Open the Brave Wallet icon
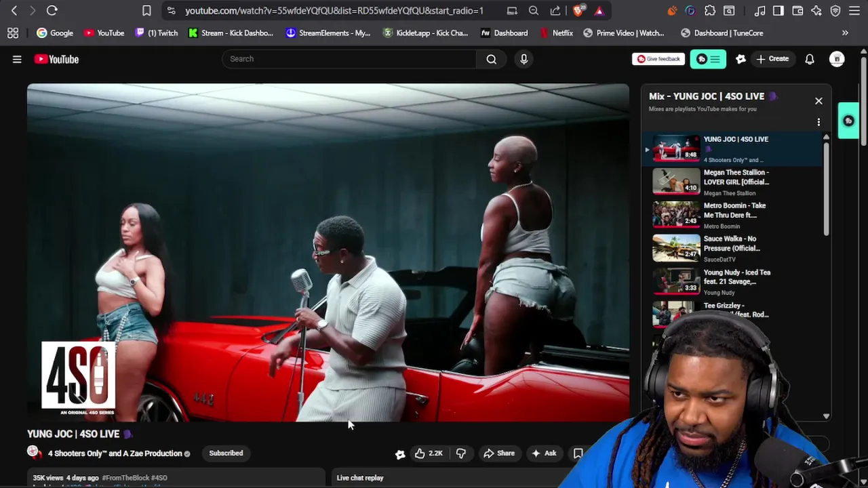Image resolution: width=868 pixels, height=488 pixels. tap(797, 11)
